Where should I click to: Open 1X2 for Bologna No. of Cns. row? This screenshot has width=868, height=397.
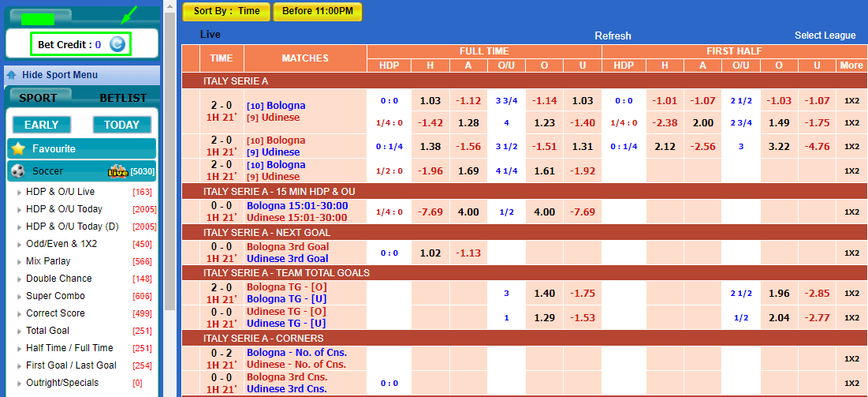[x=851, y=359]
